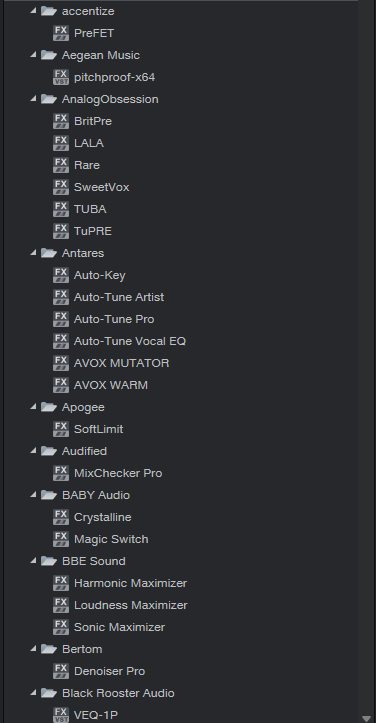This screenshot has height=723, width=376.
Task: Select the Denoiser Pro plugin
Action: point(109,671)
